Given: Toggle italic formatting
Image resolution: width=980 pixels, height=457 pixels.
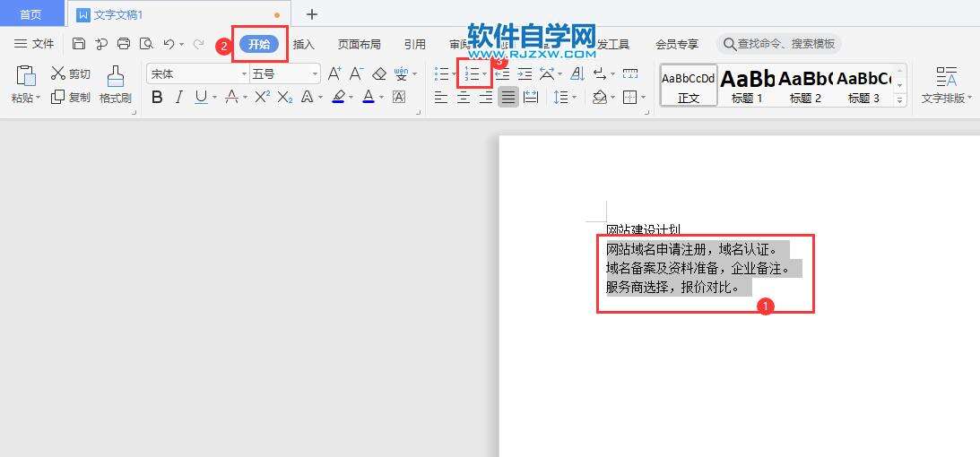Looking at the screenshot, I should point(179,97).
